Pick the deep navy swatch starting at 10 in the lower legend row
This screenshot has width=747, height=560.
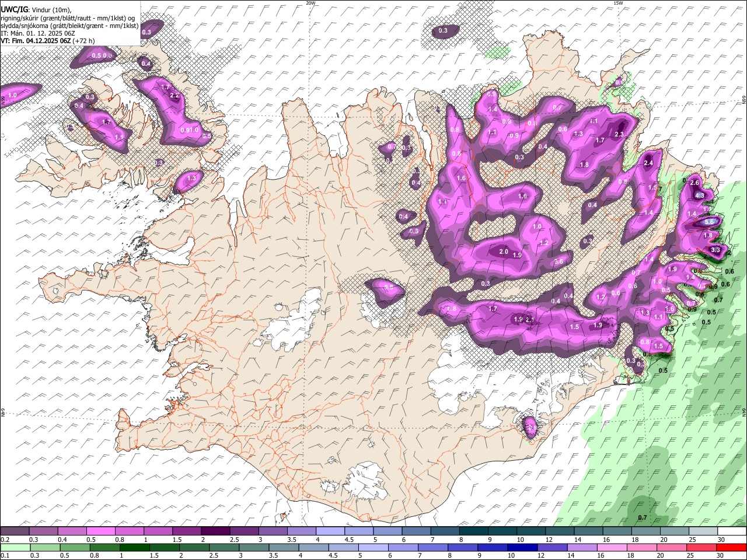pos(522,547)
